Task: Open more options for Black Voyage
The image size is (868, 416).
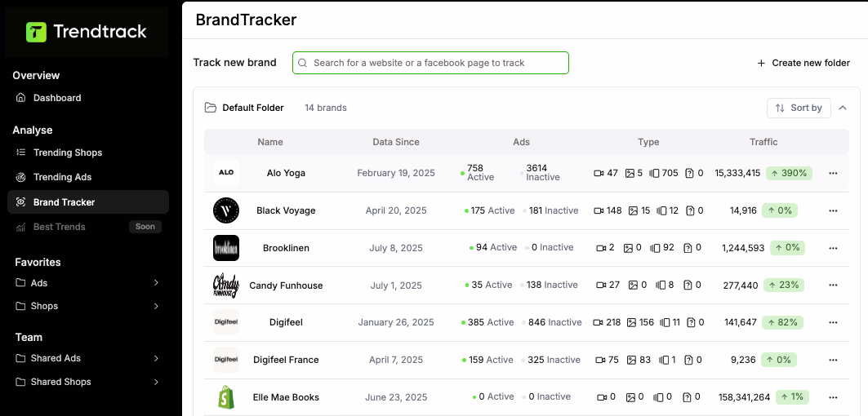Action: [x=833, y=210]
